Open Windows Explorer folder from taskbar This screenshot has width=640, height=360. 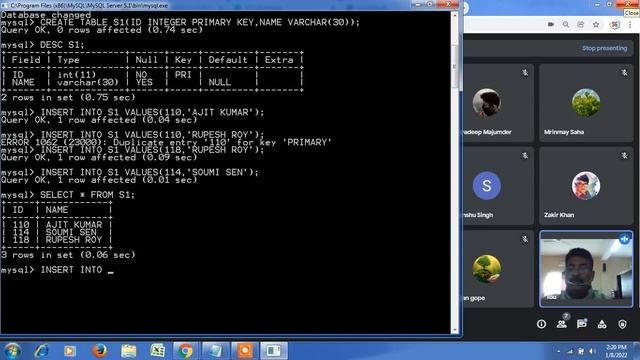tap(129, 351)
